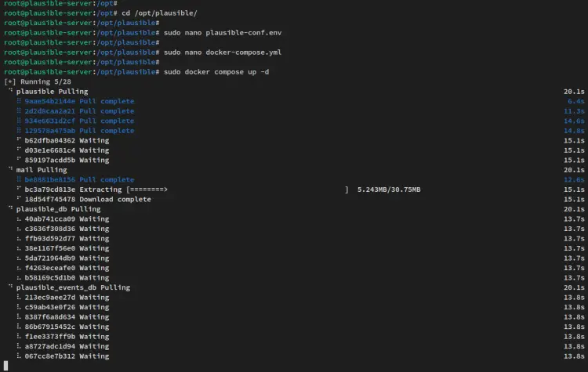Click the 20.1s timer on 'mail Pulling' line

point(574,170)
